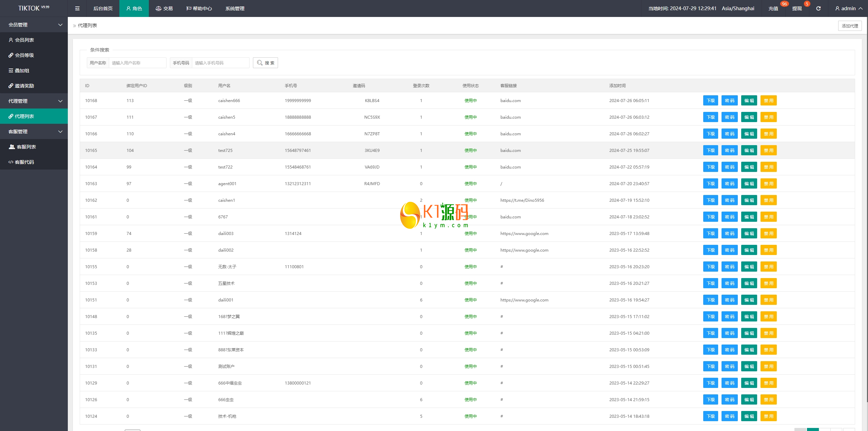Switch to the 交易 top tab
Screen dimensions: 868x431
(x=164, y=8)
